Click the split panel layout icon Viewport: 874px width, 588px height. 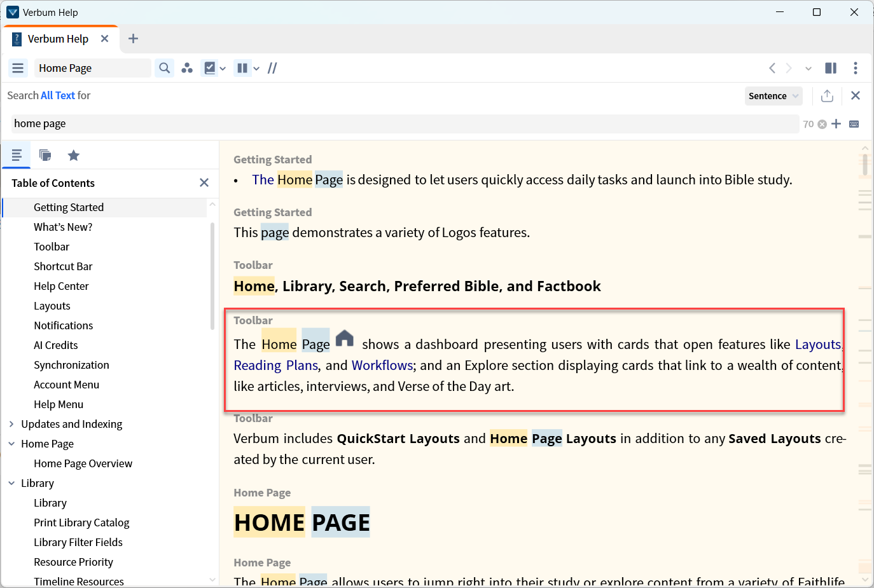tap(831, 68)
